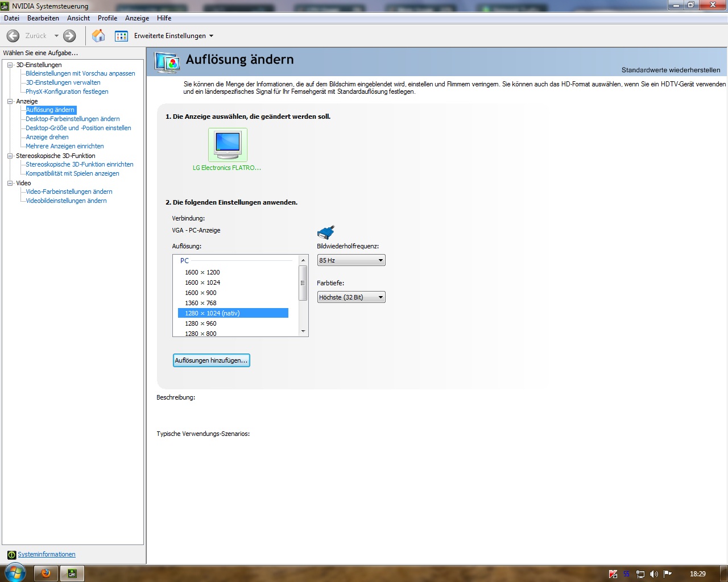
Task: Click the Systeminformationen icon at bottom left
Action: coord(11,555)
